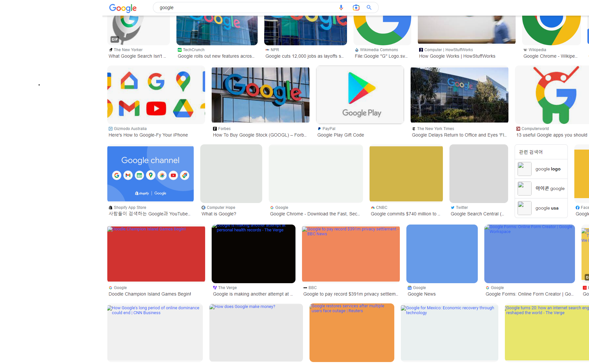589x364 pixels.
Task: Open 'How Google Works | HowStuffWorks' link
Action: pos(457,56)
